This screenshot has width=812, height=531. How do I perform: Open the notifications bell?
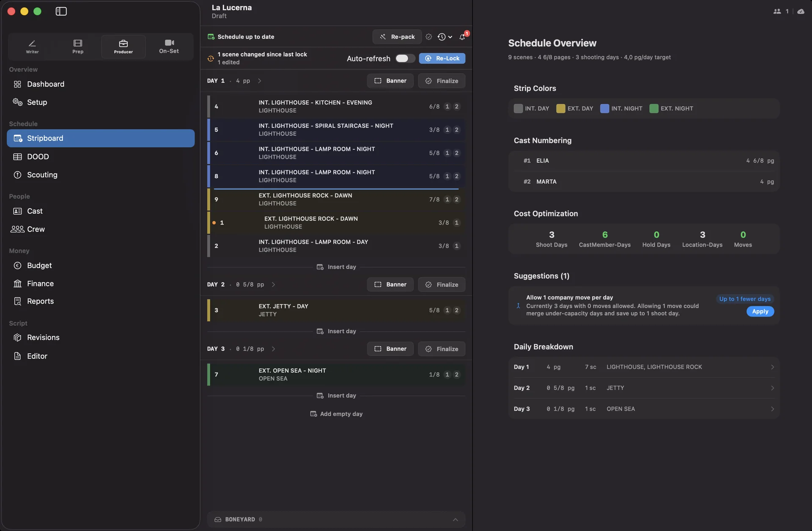(462, 37)
